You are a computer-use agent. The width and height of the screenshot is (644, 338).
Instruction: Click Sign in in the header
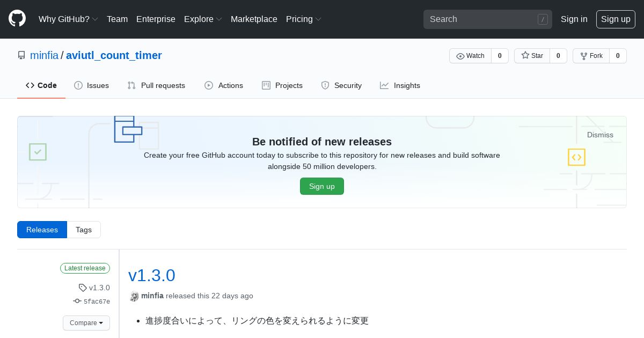click(574, 19)
